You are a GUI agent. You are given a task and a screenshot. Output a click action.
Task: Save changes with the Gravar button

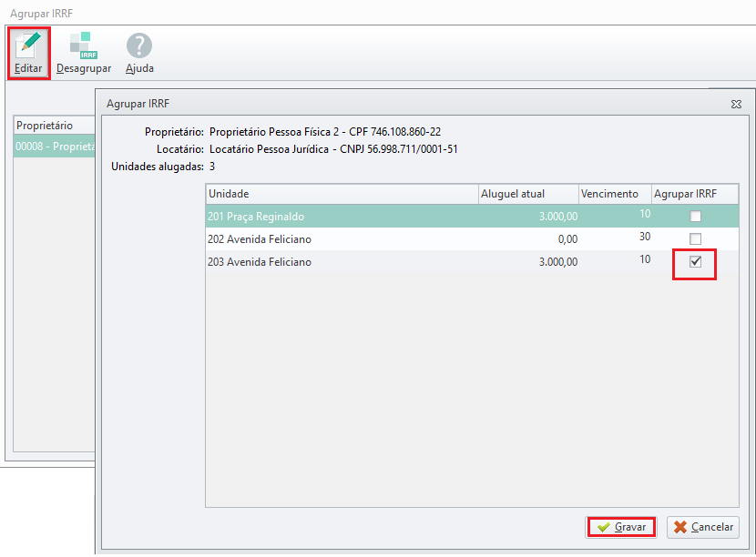[x=621, y=527]
